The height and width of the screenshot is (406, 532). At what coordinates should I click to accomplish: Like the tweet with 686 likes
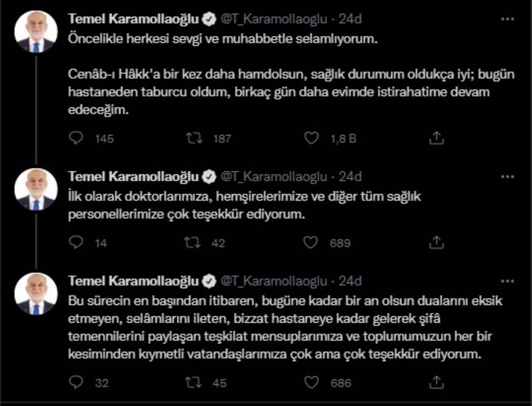[x=312, y=382]
